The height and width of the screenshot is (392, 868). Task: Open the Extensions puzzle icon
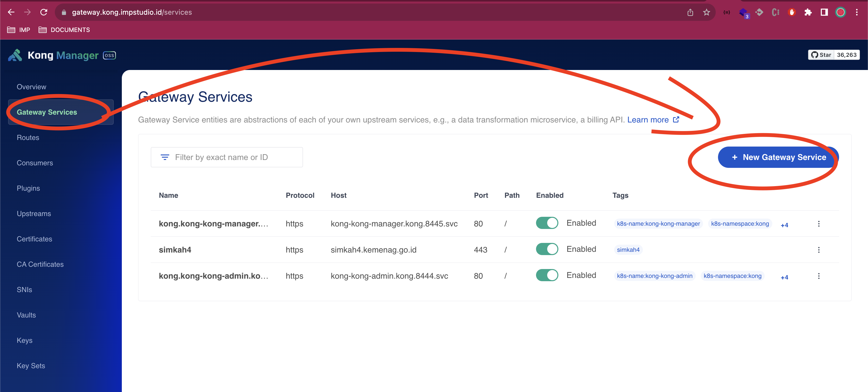[x=808, y=12]
